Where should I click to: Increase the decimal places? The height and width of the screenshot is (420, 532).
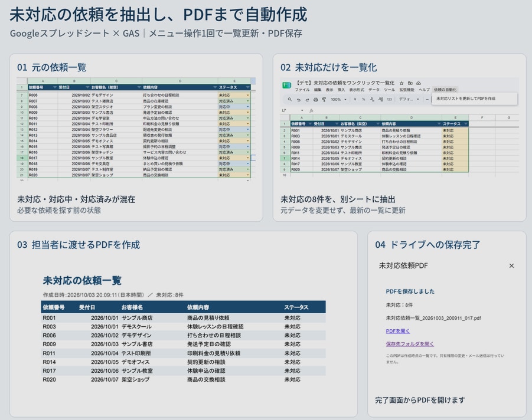[x=381, y=99]
